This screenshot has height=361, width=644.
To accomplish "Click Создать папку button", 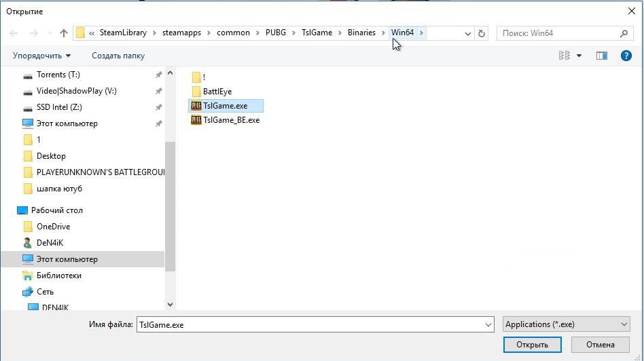I will tap(118, 56).
